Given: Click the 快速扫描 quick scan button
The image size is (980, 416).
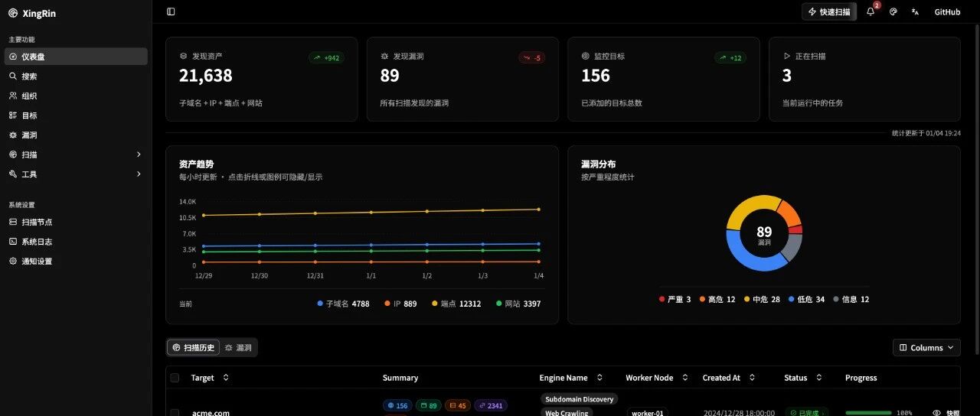Looking at the screenshot, I should pos(829,11).
